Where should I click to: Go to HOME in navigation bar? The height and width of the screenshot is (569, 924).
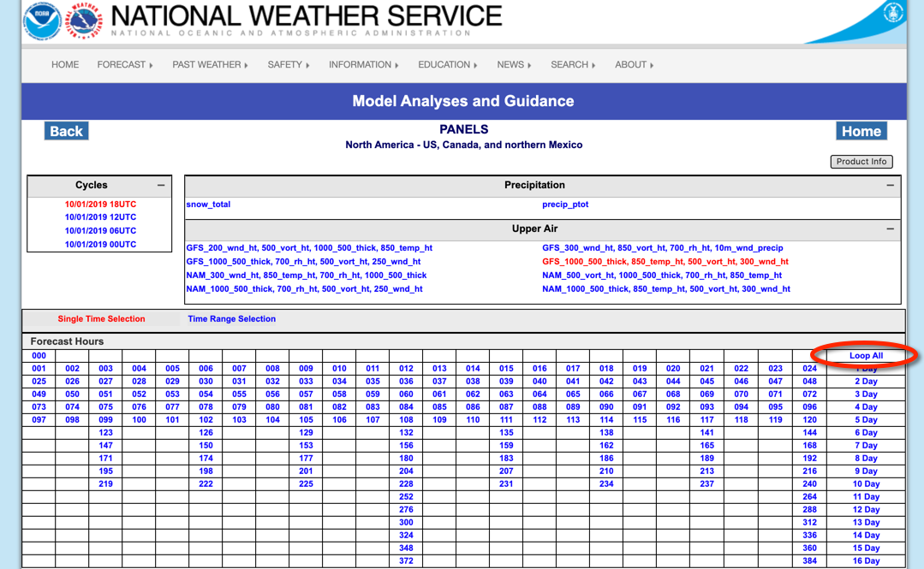coord(65,65)
